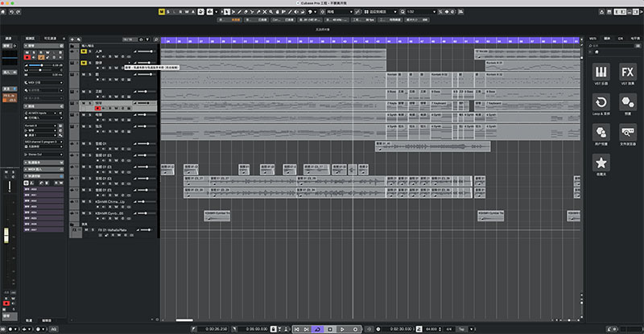The height and width of the screenshot is (334, 644).
Task: Open quantize preset 1/32 dropdown
Action: 420,12
